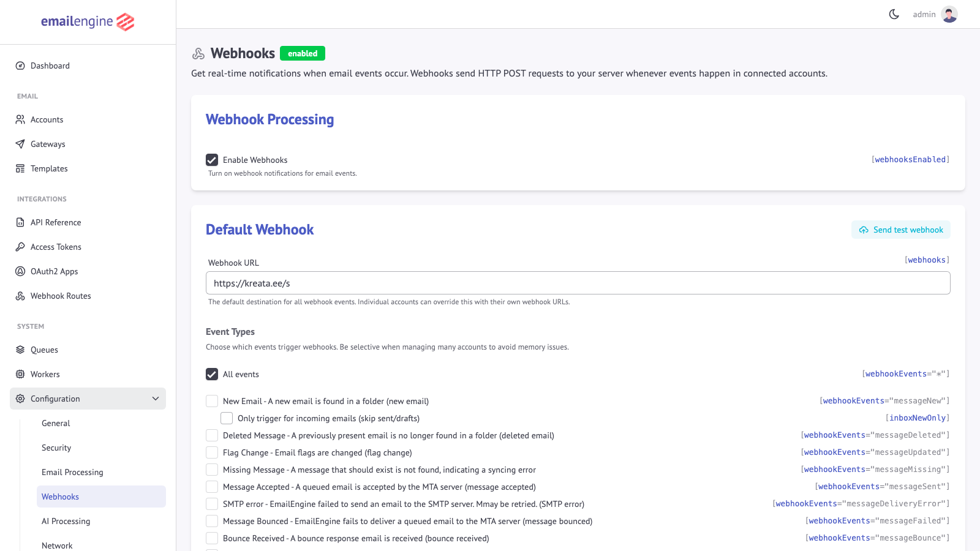This screenshot has width=980, height=551.
Task: Click the webhookEvents="messageSent" key
Action: (x=883, y=486)
